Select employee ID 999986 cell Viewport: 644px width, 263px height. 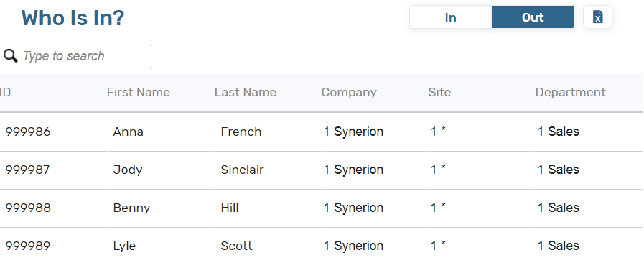pyautogui.click(x=53, y=132)
